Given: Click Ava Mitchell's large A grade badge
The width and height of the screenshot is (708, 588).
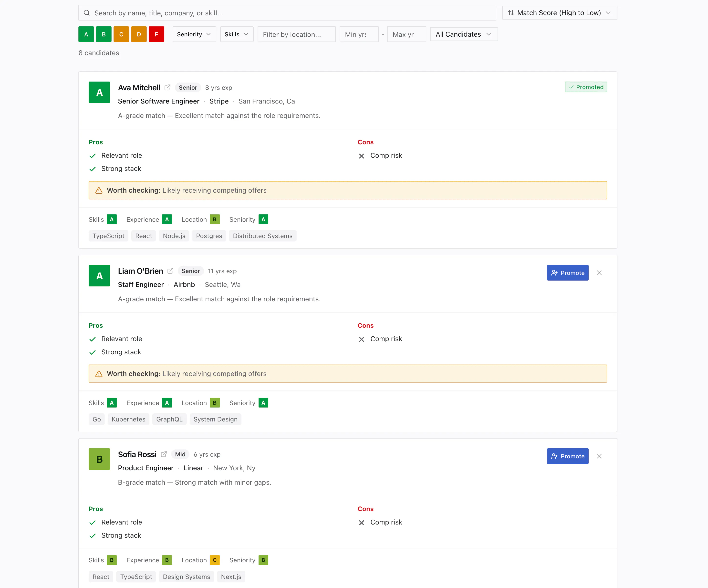Looking at the screenshot, I should [x=99, y=92].
